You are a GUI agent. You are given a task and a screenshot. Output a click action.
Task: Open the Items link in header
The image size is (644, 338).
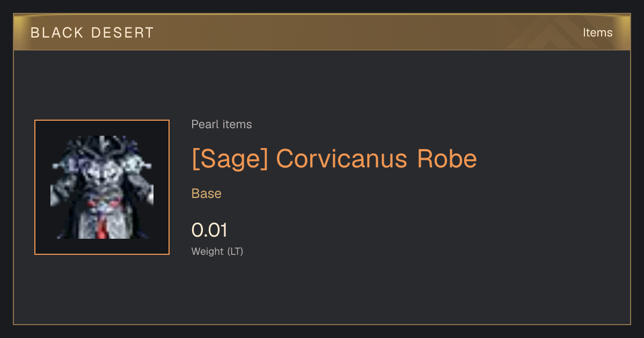597,33
